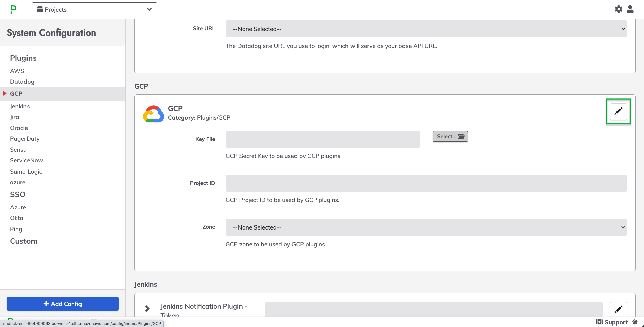Select ServiceNow in the sidebar
Image resolution: width=644 pixels, height=327 pixels.
coord(26,160)
